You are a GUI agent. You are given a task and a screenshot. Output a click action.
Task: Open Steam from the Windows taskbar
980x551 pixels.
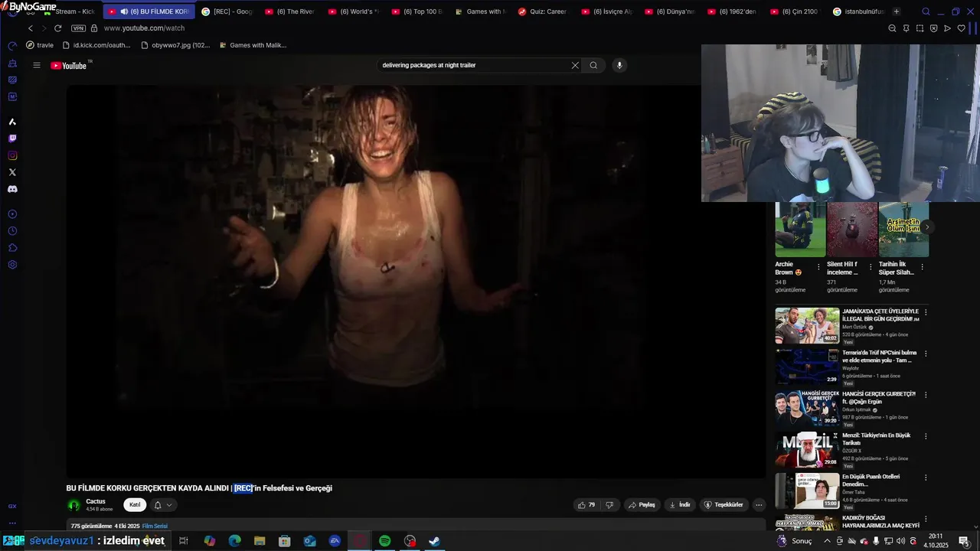click(434, 541)
